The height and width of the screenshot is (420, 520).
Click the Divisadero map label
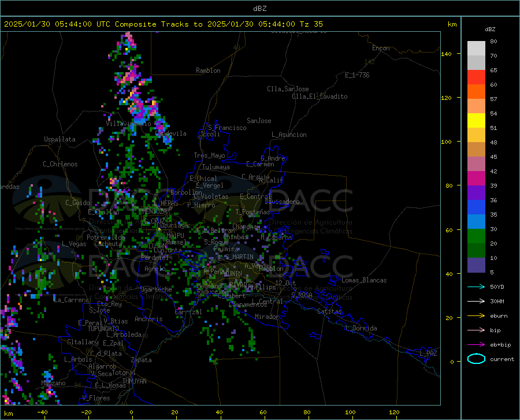pyautogui.click(x=282, y=202)
